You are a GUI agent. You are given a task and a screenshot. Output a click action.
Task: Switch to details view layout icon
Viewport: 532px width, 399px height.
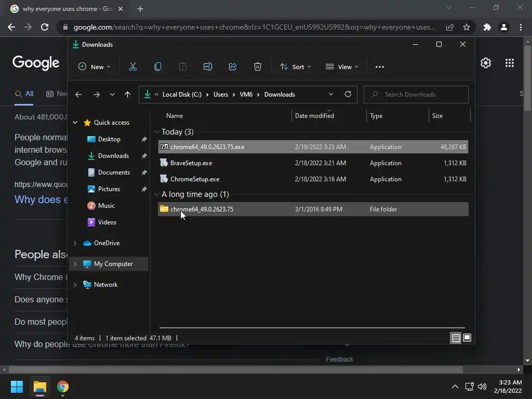pyautogui.click(x=456, y=338)
